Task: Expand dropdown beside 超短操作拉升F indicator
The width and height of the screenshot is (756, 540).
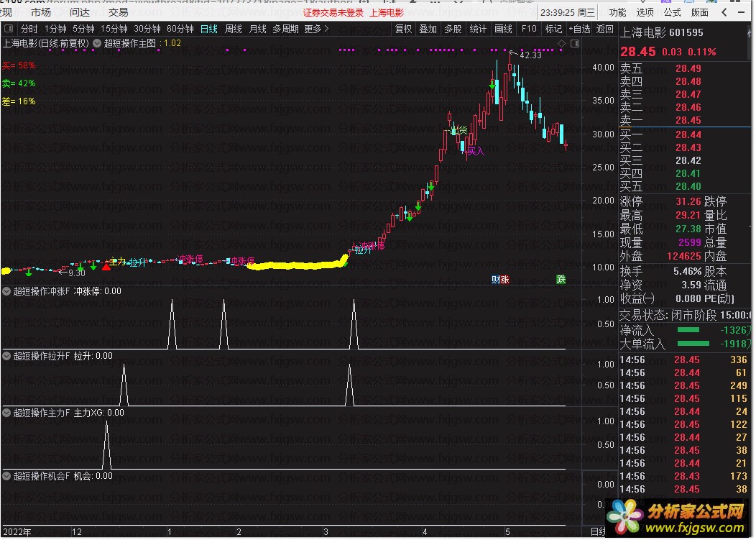Action: [6, 356]
